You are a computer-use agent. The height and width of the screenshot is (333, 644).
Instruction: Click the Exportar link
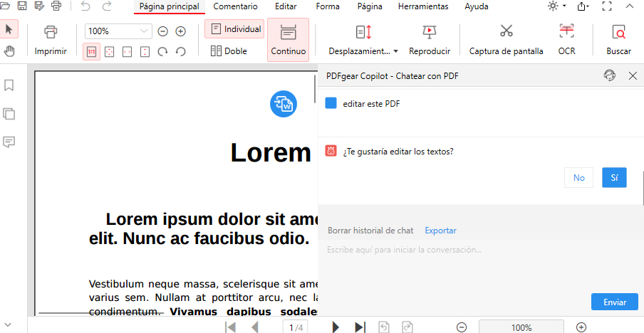pos(441,231)
